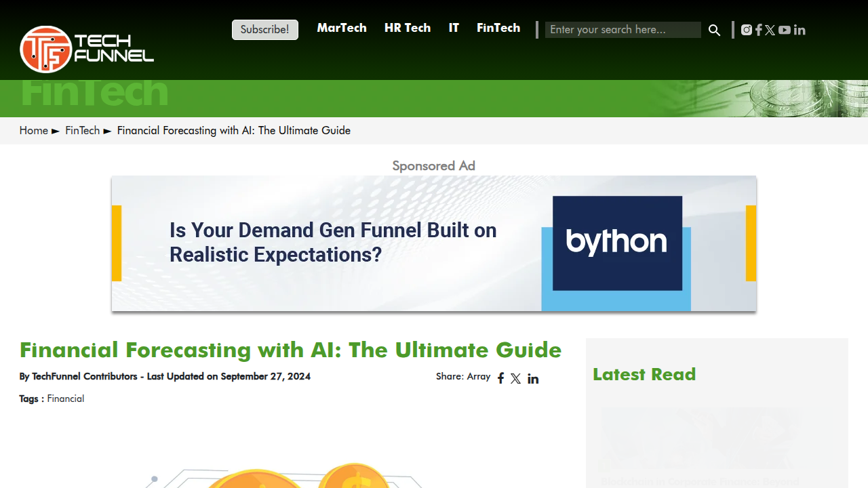
Task: Share article on X
Action: [x=516, y=378]
